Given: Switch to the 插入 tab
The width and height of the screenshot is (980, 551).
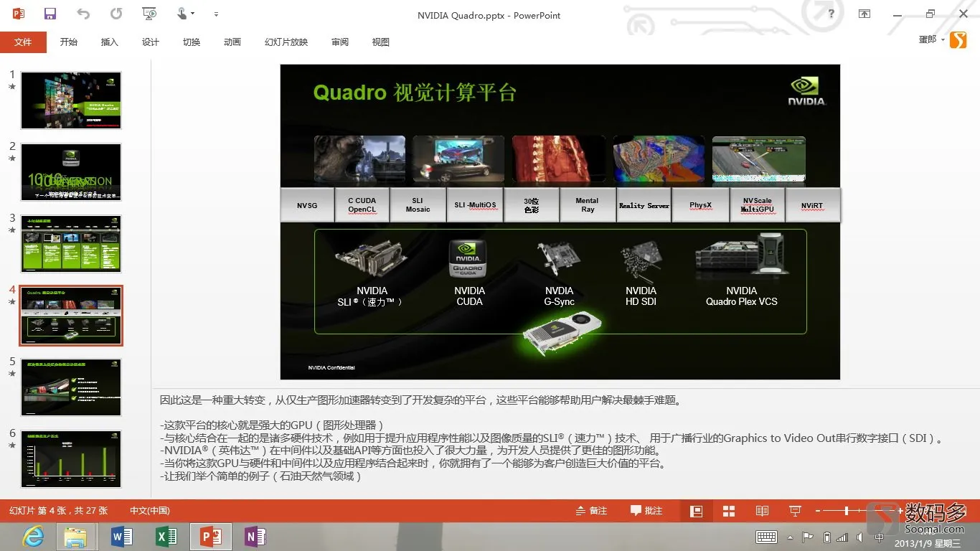Looking at the screenshot, I should pyautogui.click(x=110, y=42).
